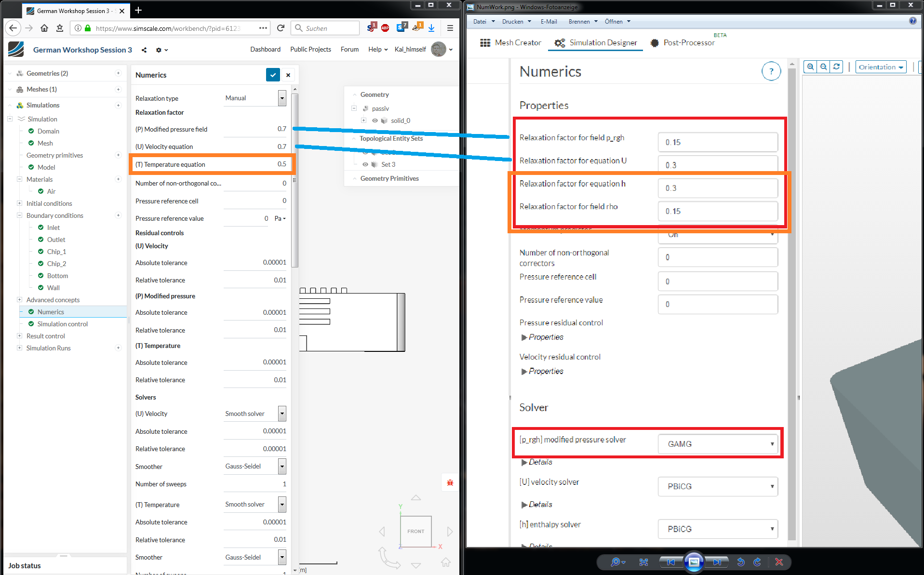Click the red bug report icon
This screenshot has height=575, width=924.
[450, 482]
